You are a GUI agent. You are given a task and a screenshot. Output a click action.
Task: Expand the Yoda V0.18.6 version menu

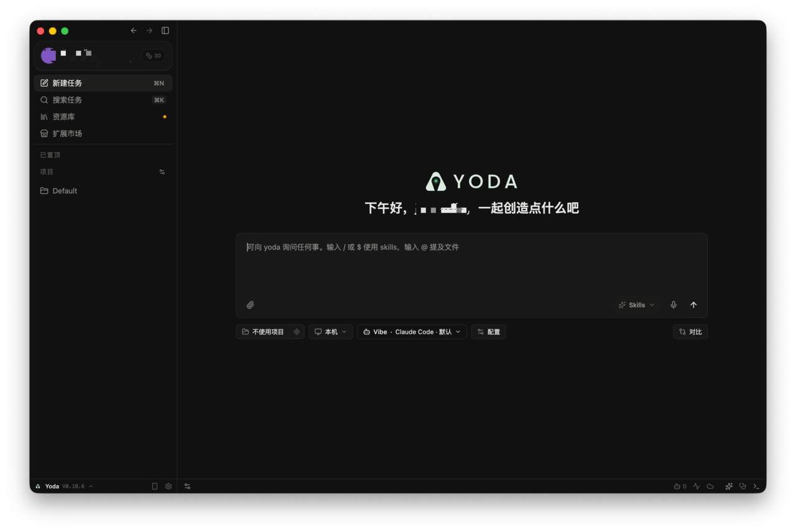pos(64,487)
